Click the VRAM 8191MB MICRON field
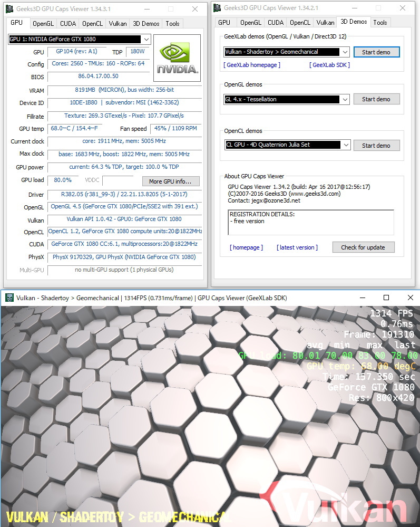Image resolution: width=420 pixels, height=527 pixels. [x=124, y=90]
